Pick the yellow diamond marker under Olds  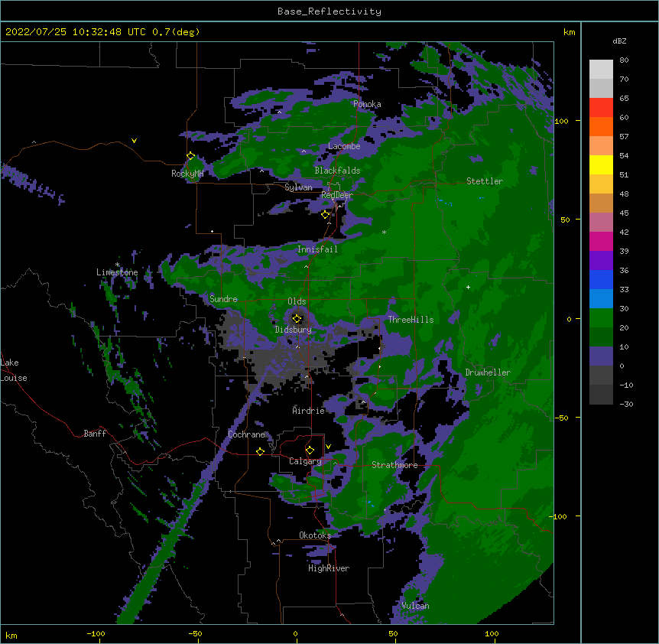[297, 319]
